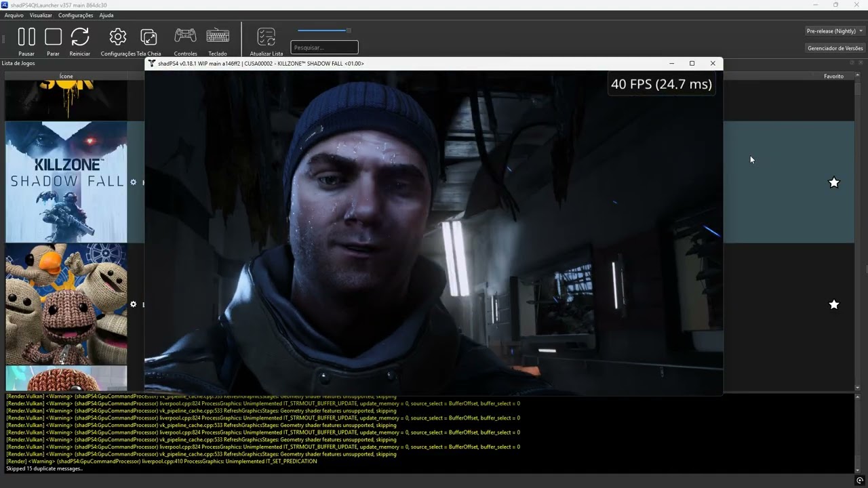Toggle favorite star for LittleBigPlanet row
This screenshot has width=868, height=488.
click(x=834, y=304)
